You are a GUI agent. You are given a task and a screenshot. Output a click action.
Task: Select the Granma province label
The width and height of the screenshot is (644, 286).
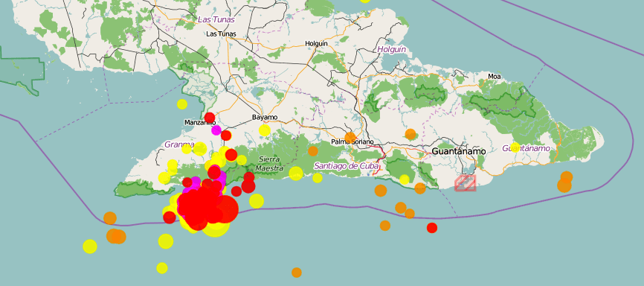coord(179,144)
